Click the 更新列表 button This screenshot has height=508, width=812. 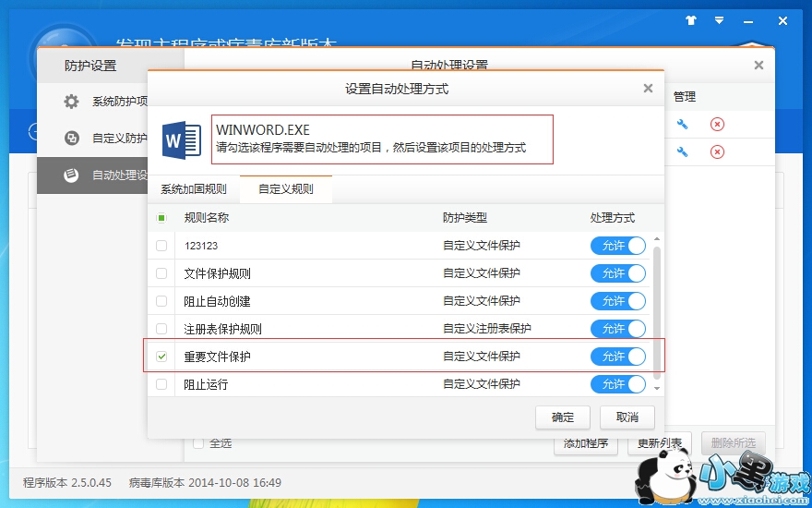[x=660, y=443]
